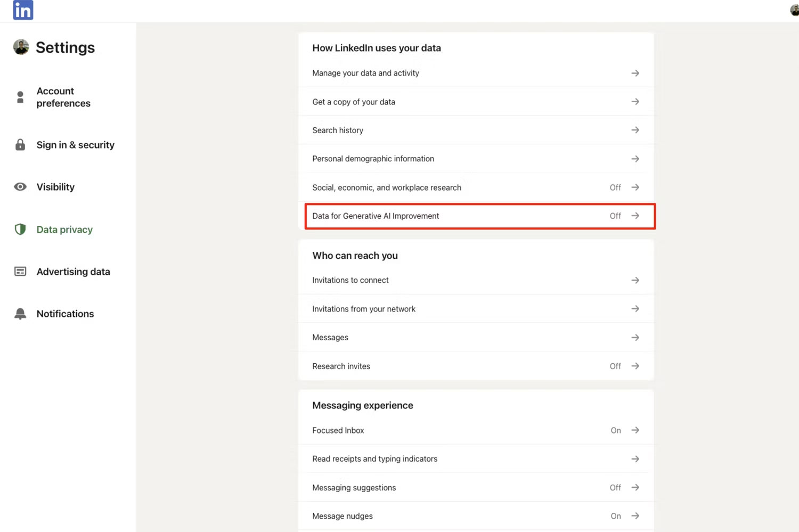Click the Off status for Research invites

click(x=615, y=366)
